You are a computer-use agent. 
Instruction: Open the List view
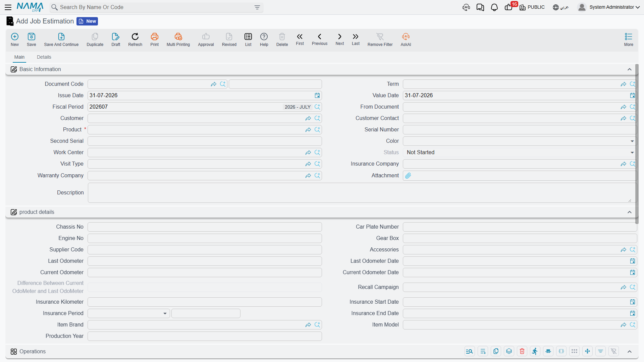pos(248,40)
